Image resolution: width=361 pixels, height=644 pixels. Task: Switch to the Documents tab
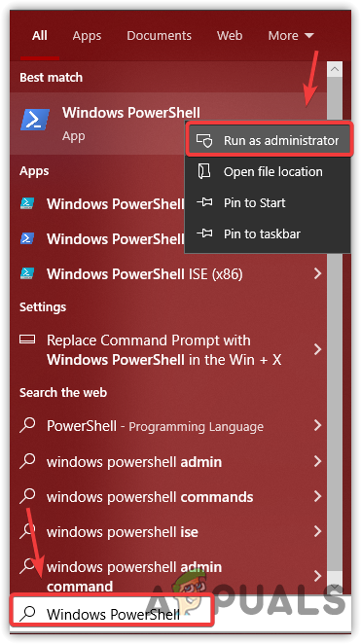tap(159, 36)
